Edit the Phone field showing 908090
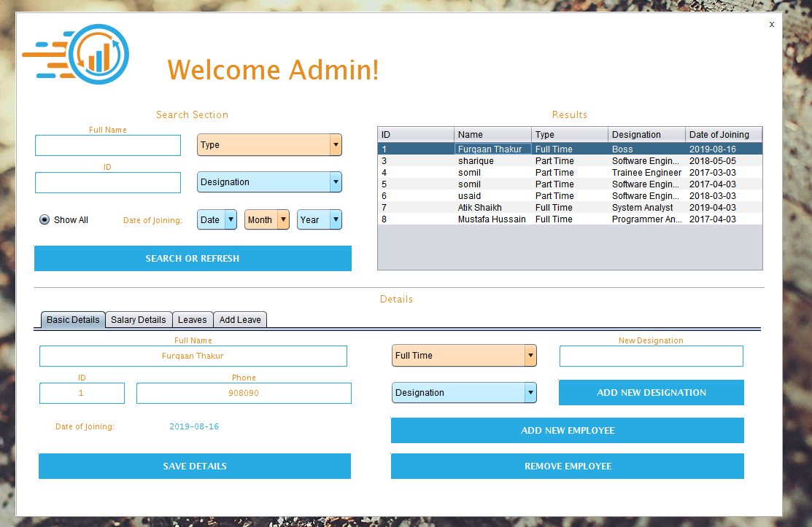This screenshot has width=812, height=527. [244, 393]
